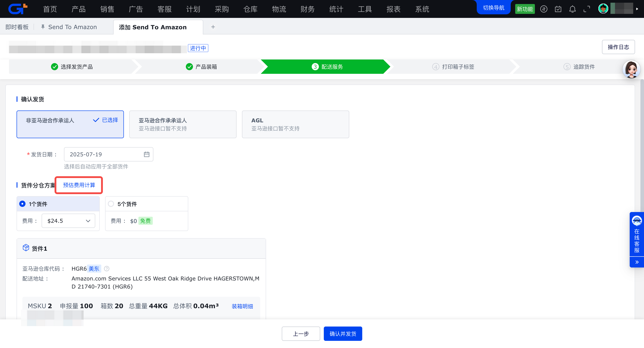Go to step 打印箱子标签

click(x=453, y=67)
